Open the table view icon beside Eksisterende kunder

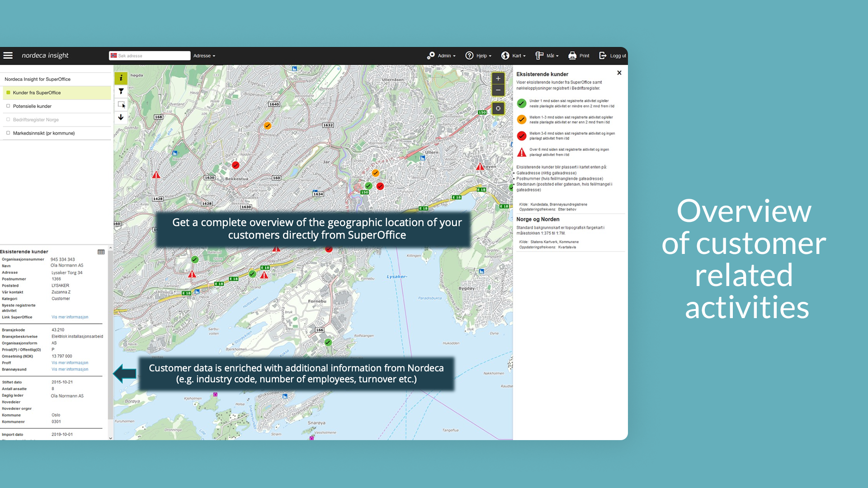(101, 252)
